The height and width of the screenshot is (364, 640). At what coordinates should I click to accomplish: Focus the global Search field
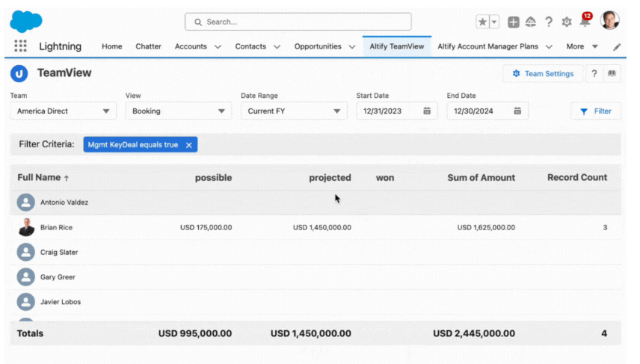pos(298,22)
